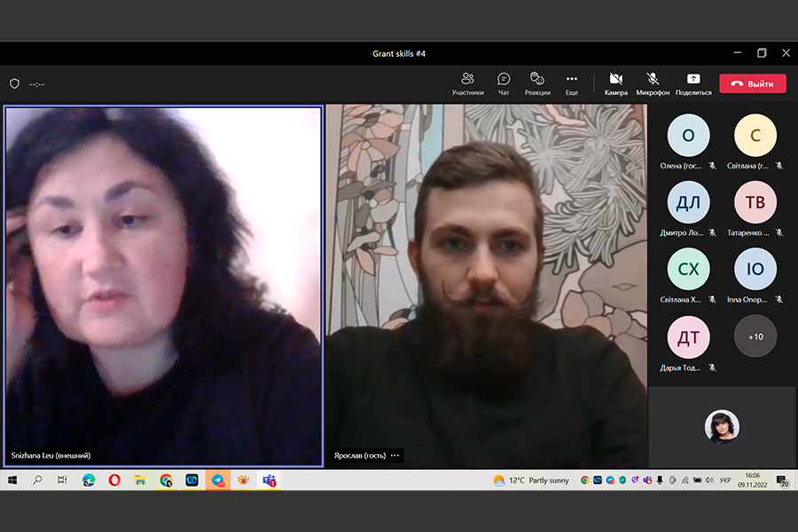Click the green shield tray icon
Image resolution: width=798 pixels, height=532 pixels.
click(622, 480)
